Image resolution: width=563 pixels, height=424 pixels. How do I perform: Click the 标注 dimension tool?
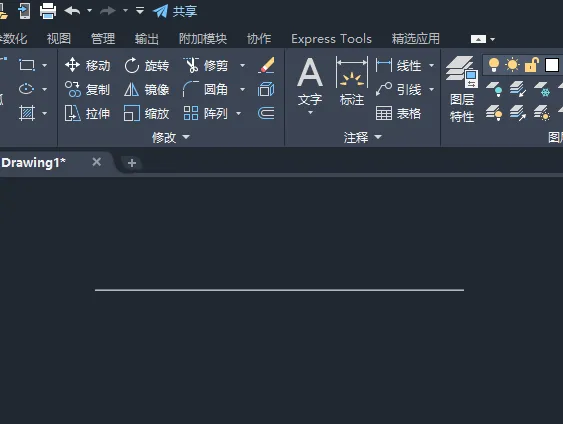(x=352, y=81)
